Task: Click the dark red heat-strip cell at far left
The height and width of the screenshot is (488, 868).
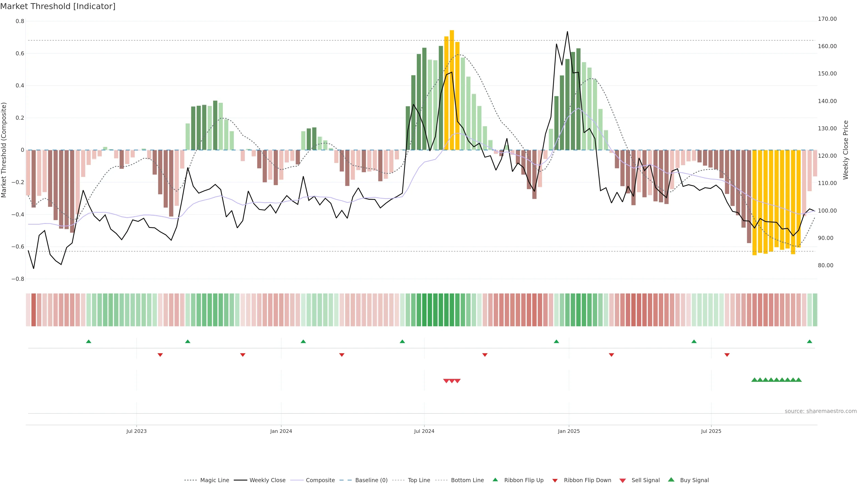Action: click(33, 310)
